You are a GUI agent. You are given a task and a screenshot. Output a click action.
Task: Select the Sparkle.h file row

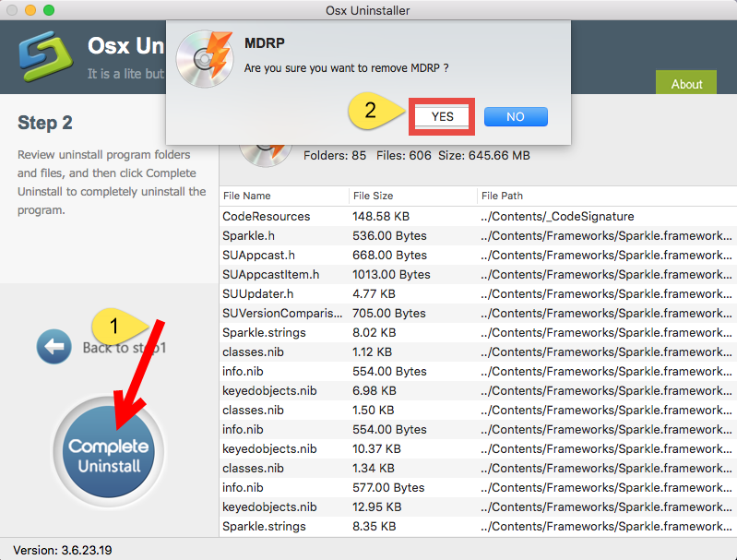(x=478, y=235)
